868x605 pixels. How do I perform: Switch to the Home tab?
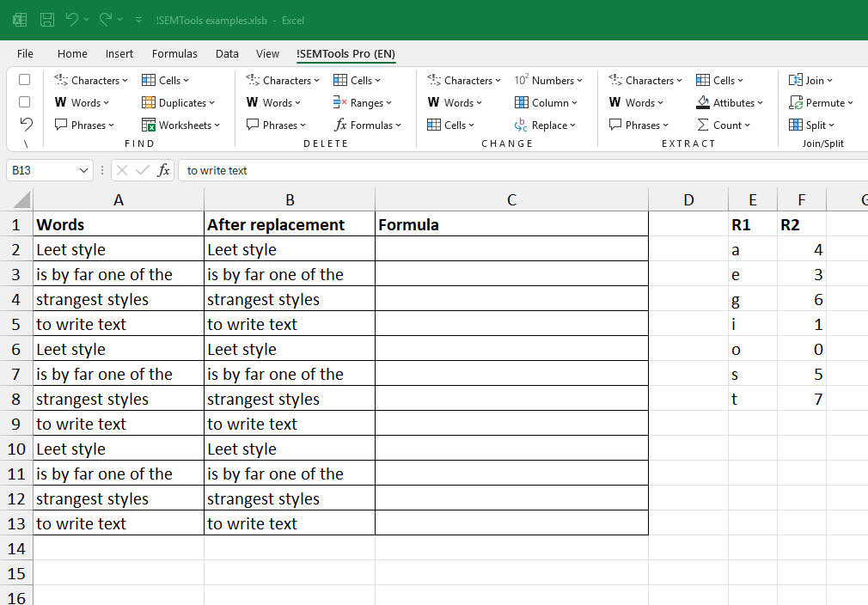click(72, 53)
